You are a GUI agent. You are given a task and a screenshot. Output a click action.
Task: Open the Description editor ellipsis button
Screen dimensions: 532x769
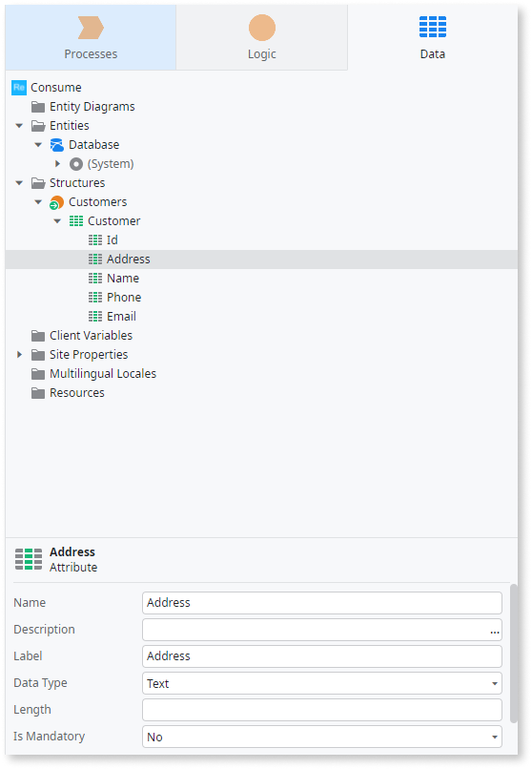click(x=495, y=633)
